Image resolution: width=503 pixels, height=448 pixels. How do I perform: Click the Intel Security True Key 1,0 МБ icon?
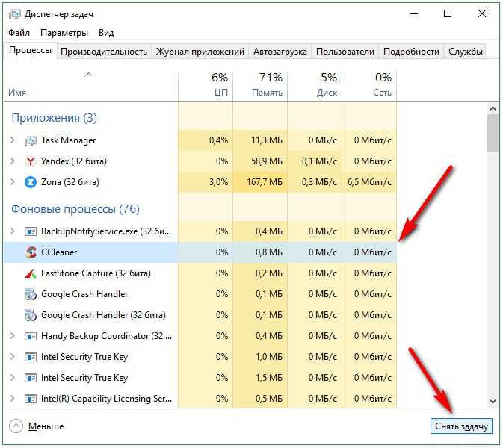(31, 357)
